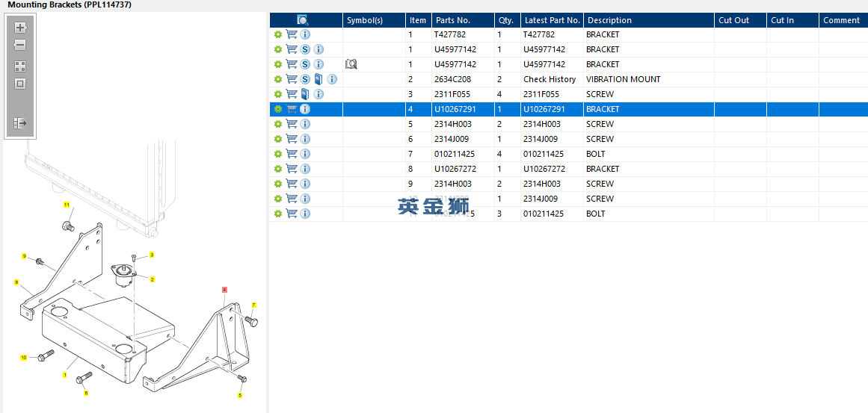Select callout 9 on the diagram
This screenshot has height=413, width=868.
coord(24,256)
